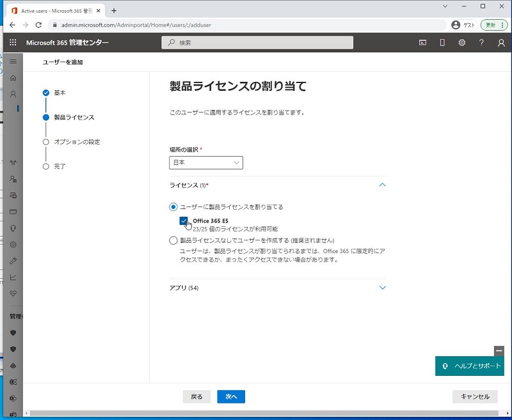Minimize the help and support widget
This screenshot has width=512, height=420.
coord(499,351)
